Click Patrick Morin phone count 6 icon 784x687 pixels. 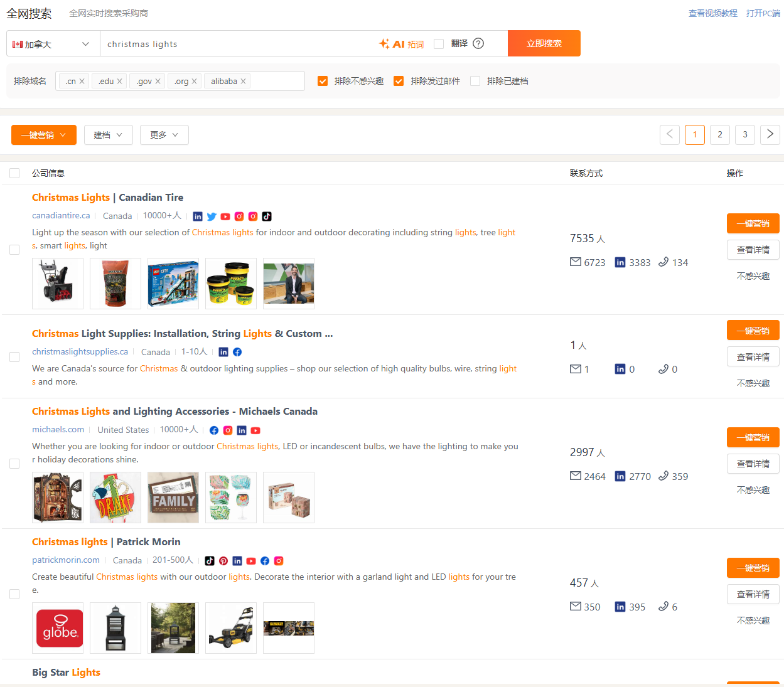pos(663,606)
